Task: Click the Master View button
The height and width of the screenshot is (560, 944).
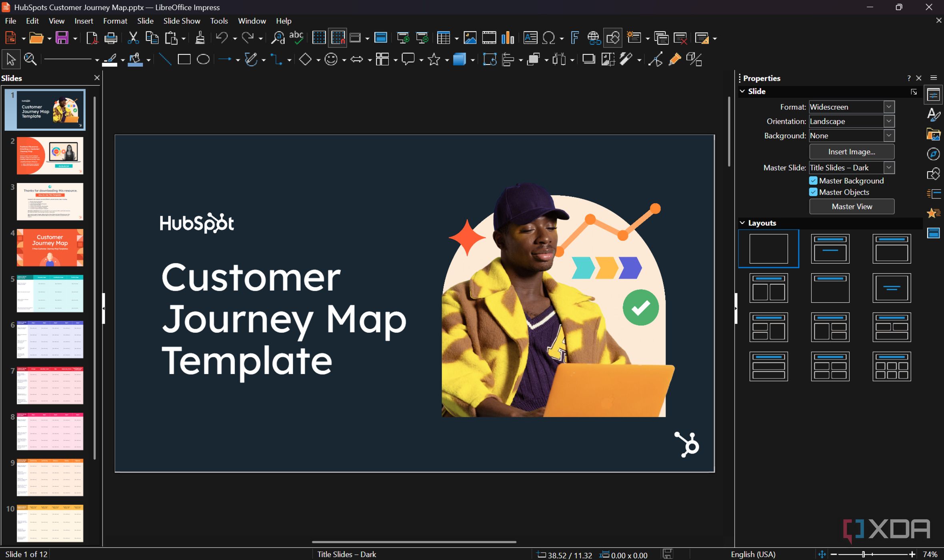Action: pyautogui.click(x=852, y=206)
